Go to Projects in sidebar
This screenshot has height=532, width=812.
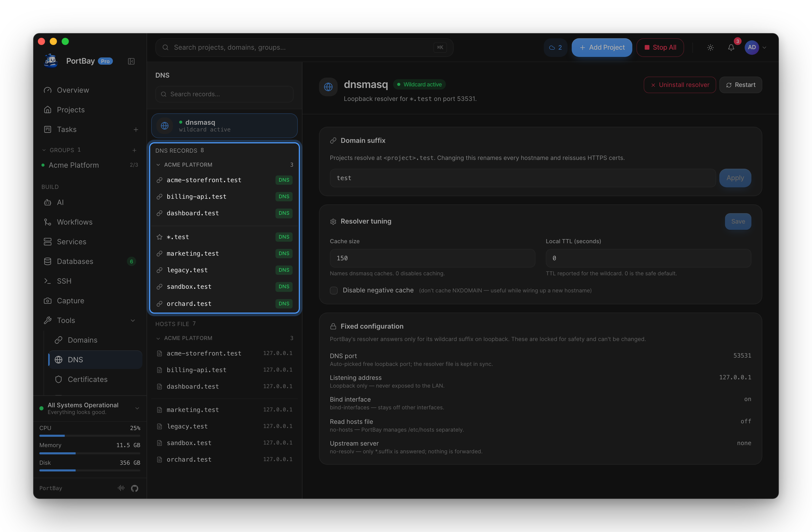click(x=90, y=110)
